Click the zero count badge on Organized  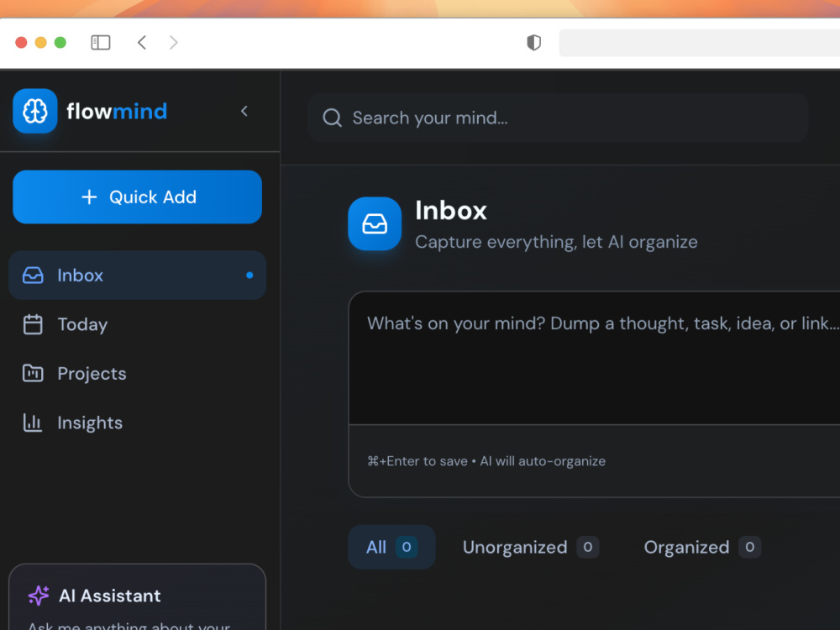pos(749,547)
